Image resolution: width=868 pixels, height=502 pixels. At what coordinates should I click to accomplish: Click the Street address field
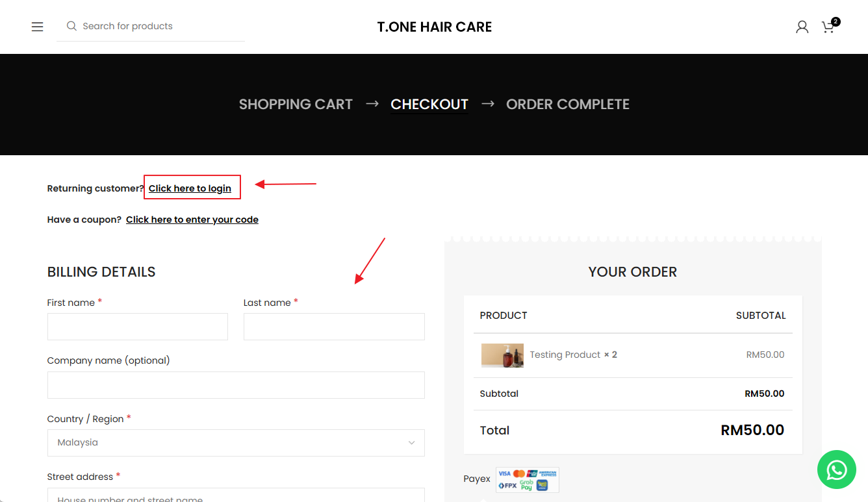pyautogui.click(x=236, y=496)
